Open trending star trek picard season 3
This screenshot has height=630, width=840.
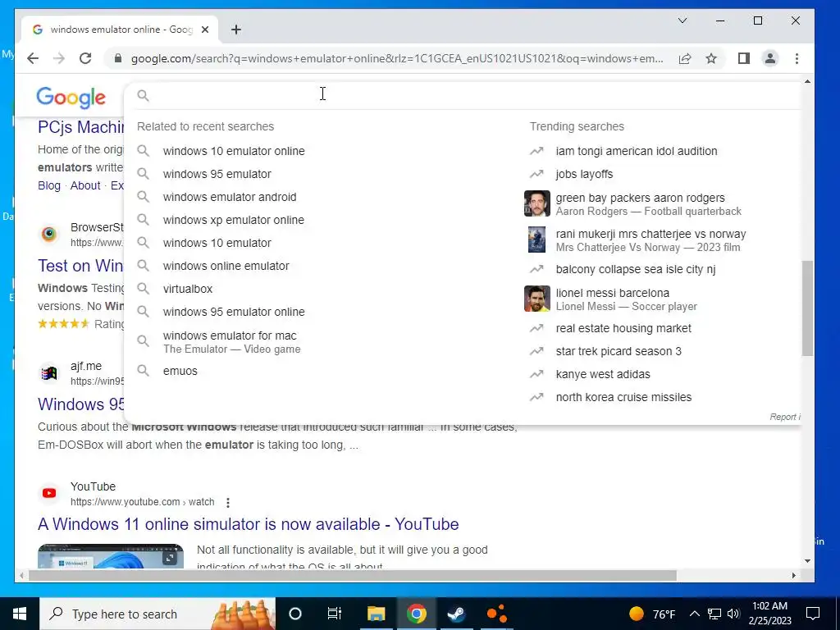click(x=619, y=351)
